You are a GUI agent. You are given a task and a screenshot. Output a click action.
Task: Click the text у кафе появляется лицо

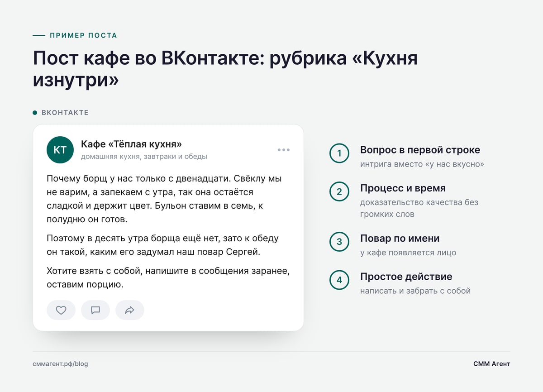(408, 253)
